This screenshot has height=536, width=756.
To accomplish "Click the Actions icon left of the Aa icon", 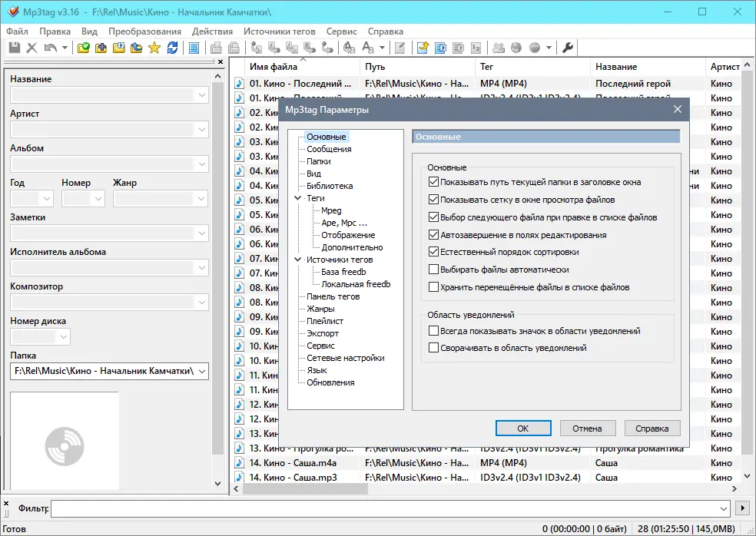I will click(x=349, y=48).
